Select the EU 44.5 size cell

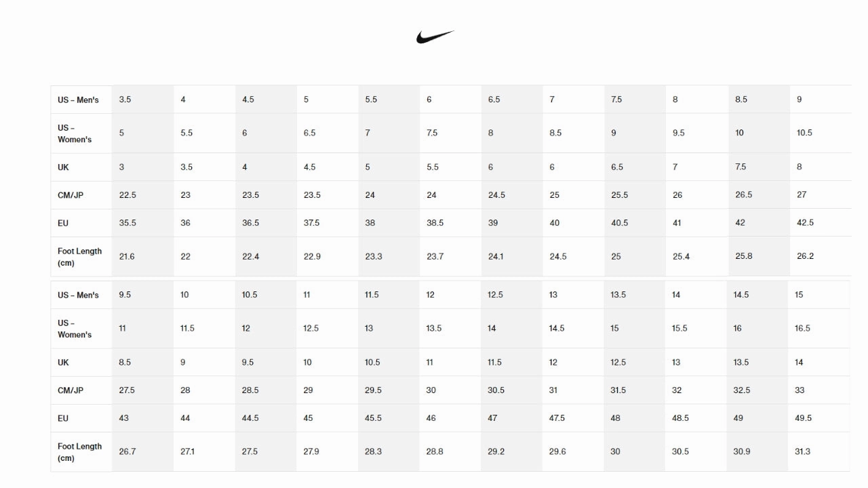[x=250, y=418]
